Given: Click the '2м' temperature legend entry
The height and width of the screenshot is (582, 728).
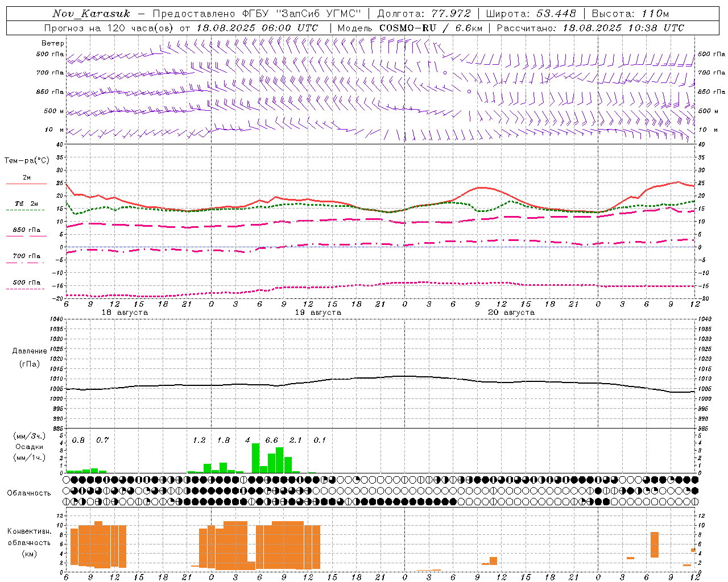Looking at the screenshot, I should [27, 178].
